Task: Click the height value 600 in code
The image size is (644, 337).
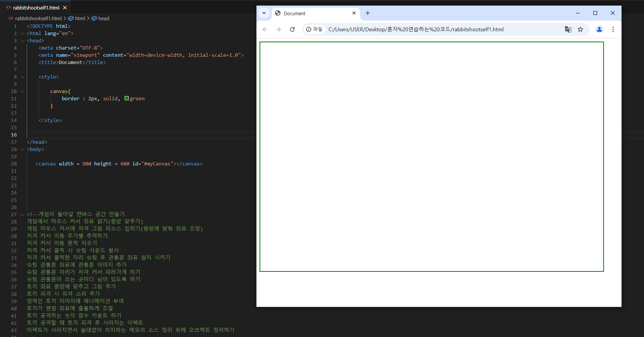Action: coord(125,164)
